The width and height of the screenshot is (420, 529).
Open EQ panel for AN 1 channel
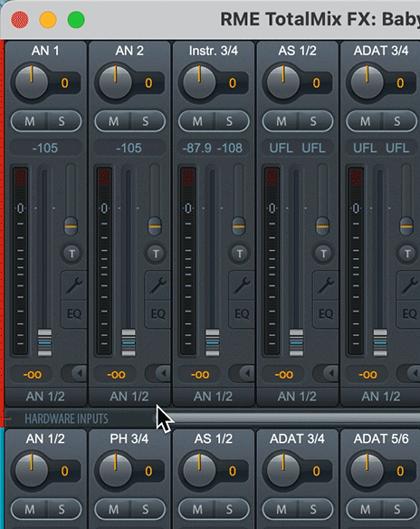click(74, 314)
